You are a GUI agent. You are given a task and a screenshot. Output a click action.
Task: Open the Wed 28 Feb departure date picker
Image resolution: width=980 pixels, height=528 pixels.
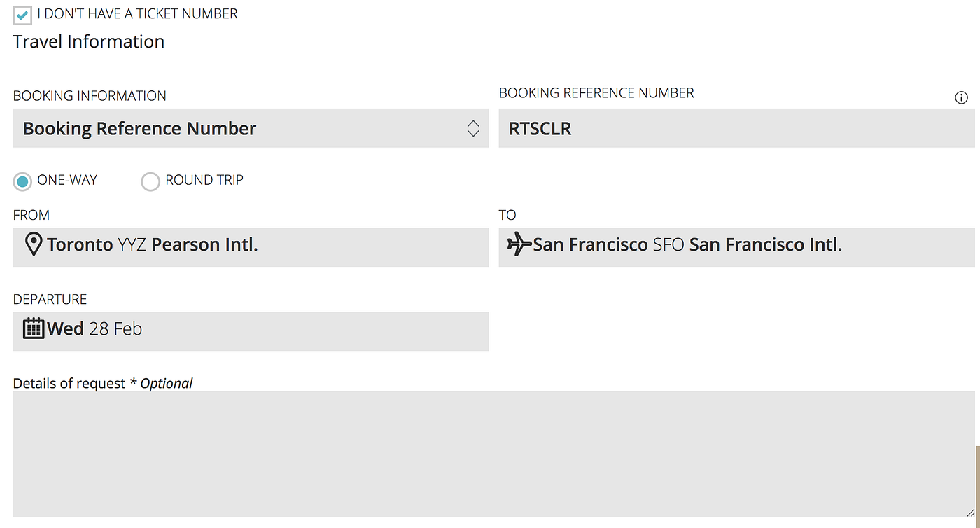click(x=250, y=331)
